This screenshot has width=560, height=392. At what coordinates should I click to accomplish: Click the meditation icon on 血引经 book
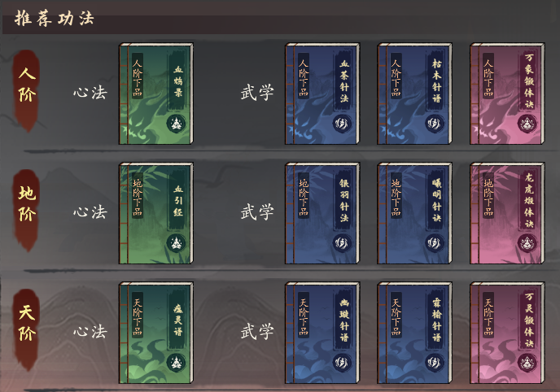[176, 243]
